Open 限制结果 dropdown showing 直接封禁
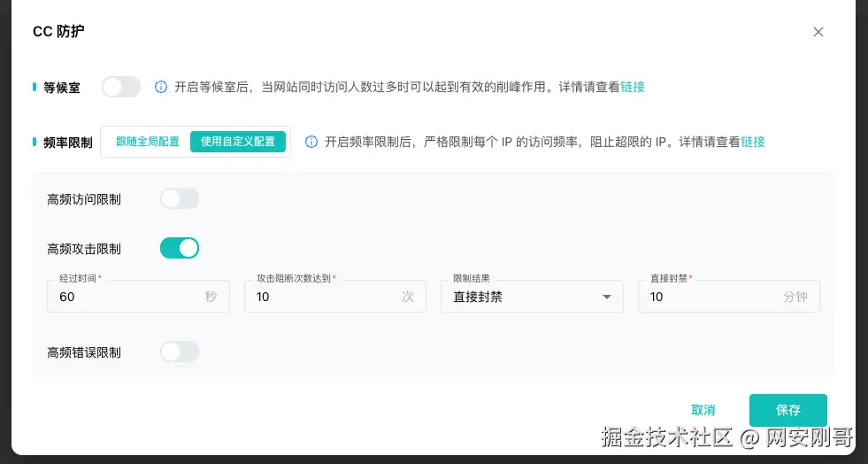Screen dimensions: 868x464 point(532,297)
